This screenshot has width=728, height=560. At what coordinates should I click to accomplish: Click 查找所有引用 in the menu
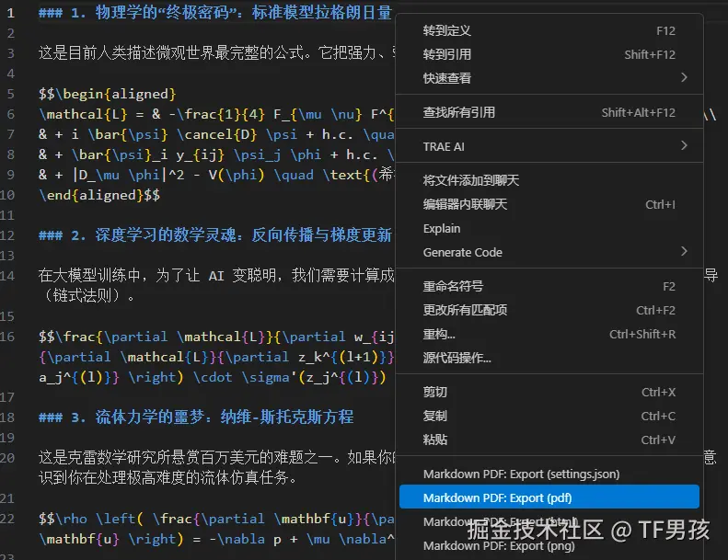tap(549, 112)
